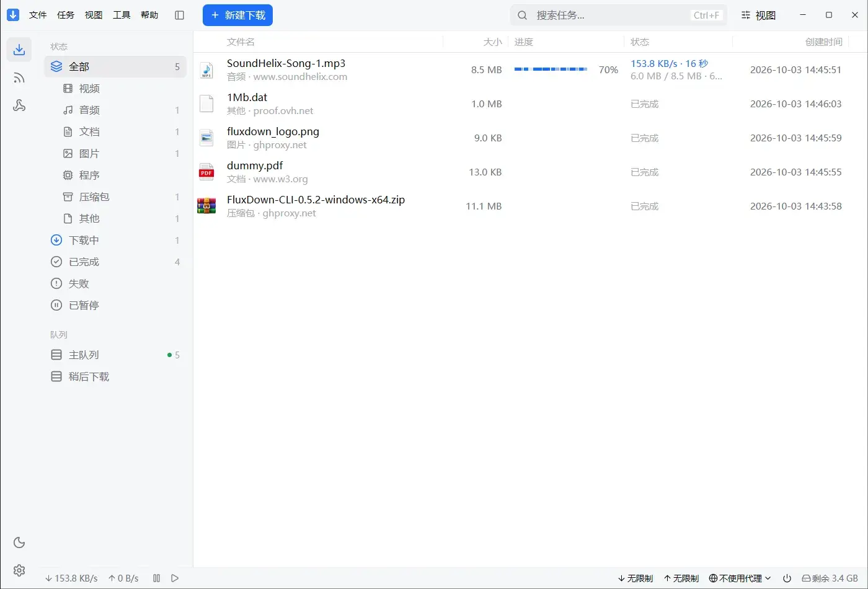Sort by 文件名 column header

[x=241, y=42]
